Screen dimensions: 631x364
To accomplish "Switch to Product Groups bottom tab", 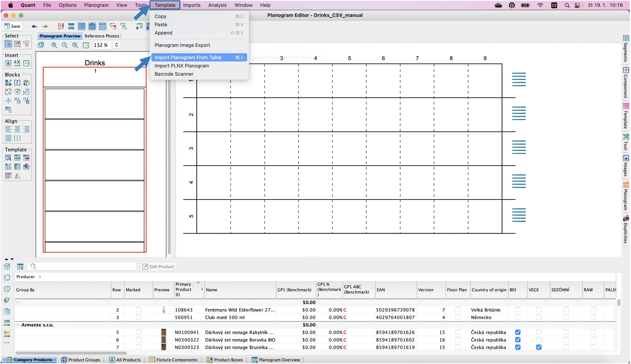I will (x=81, y=360).
